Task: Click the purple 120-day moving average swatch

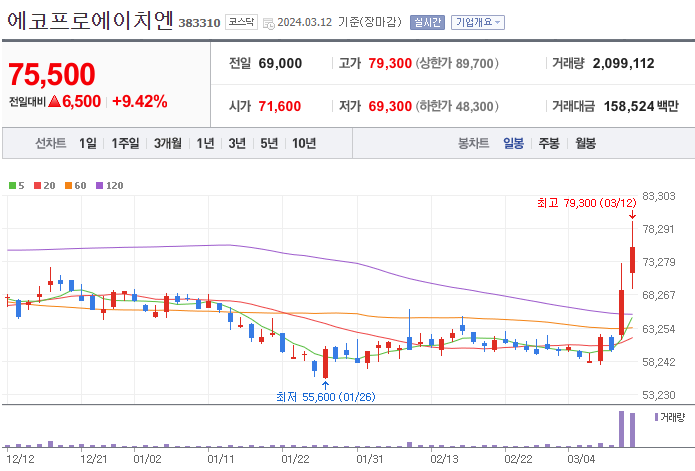Action: point(100,186)
